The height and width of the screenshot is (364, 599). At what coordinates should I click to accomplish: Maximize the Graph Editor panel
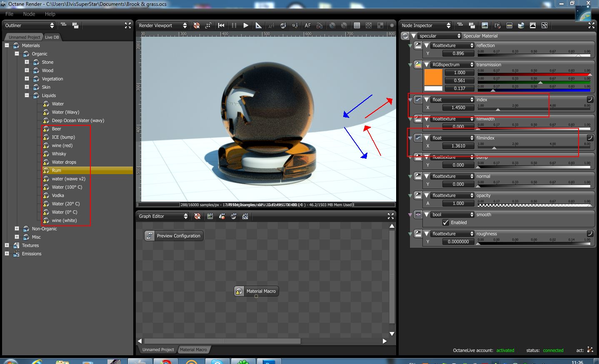tap(391, 216)
